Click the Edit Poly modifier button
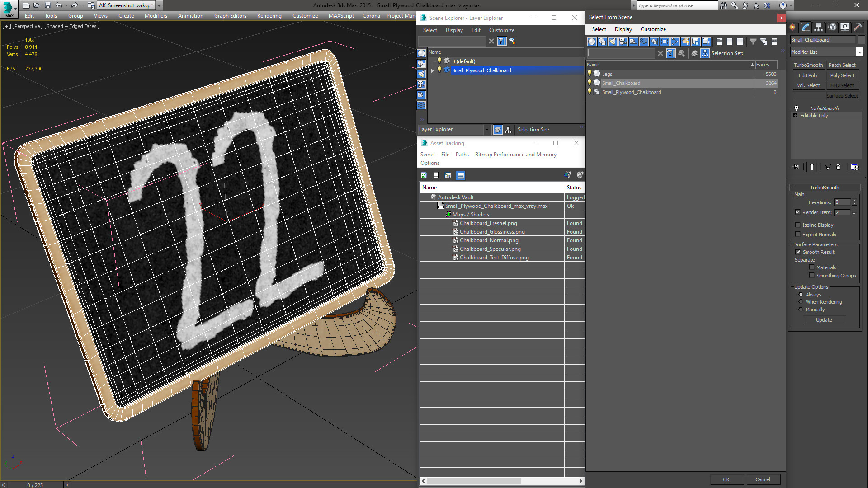868x488 pixels. [808, 75]
